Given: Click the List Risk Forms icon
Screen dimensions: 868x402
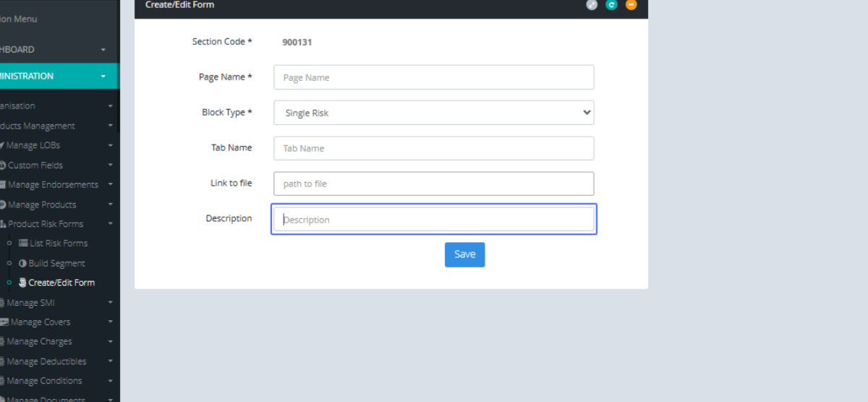Looking at the screenshot, I should (x=23, y=244).
